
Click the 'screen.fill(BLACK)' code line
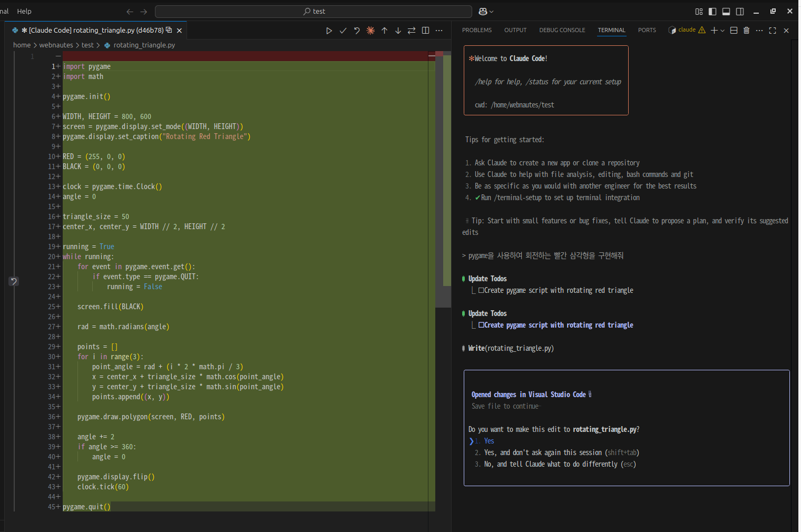point(111,307)
